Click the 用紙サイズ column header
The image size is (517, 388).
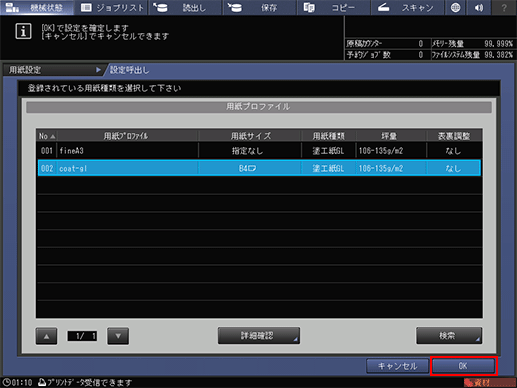click(250, 136)
